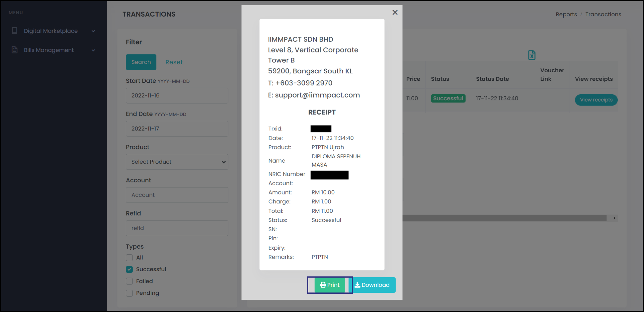Click the Download receipt button
Screen dimensions: 644x312
(372, 285)
